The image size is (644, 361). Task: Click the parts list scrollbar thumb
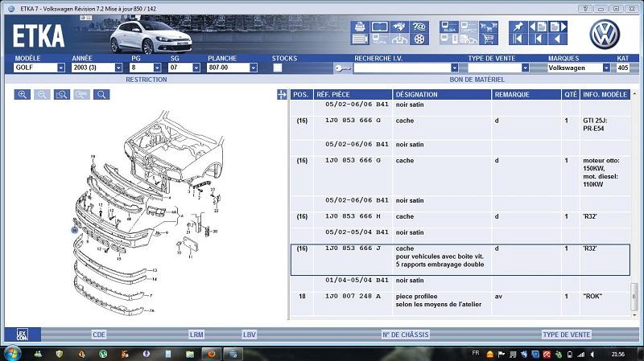click(x=634, y=297)
